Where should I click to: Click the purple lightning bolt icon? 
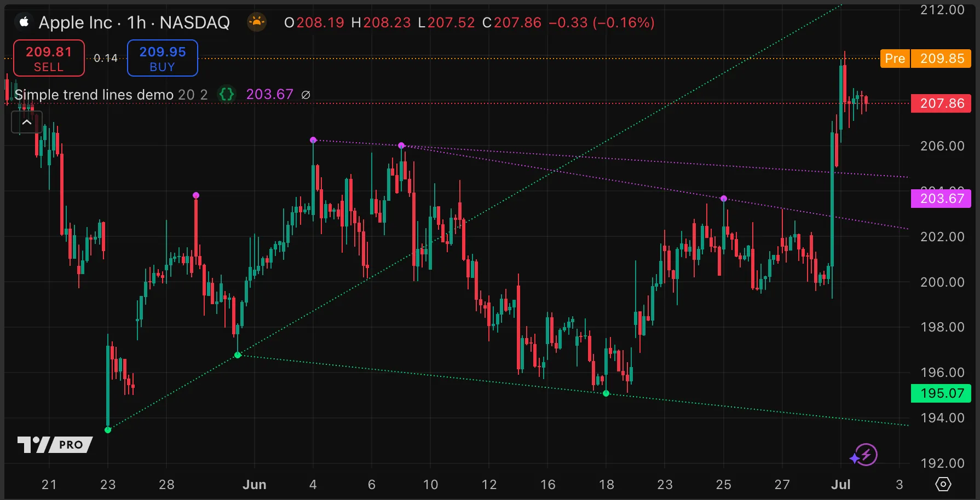tap(864, 455)
